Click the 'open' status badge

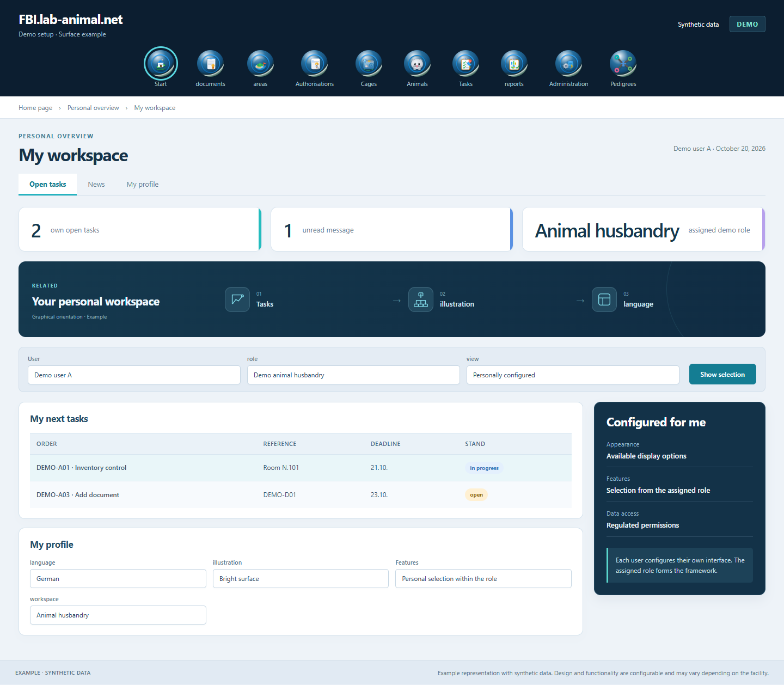pyautogui.click(x=476, y=495)
